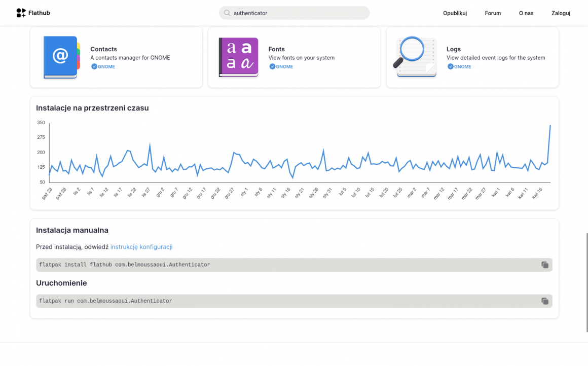The height and width of the screenshot is (366, 588).
Task: Click verified GNOME badge under Fonts
Action: (x=281, y=66)
